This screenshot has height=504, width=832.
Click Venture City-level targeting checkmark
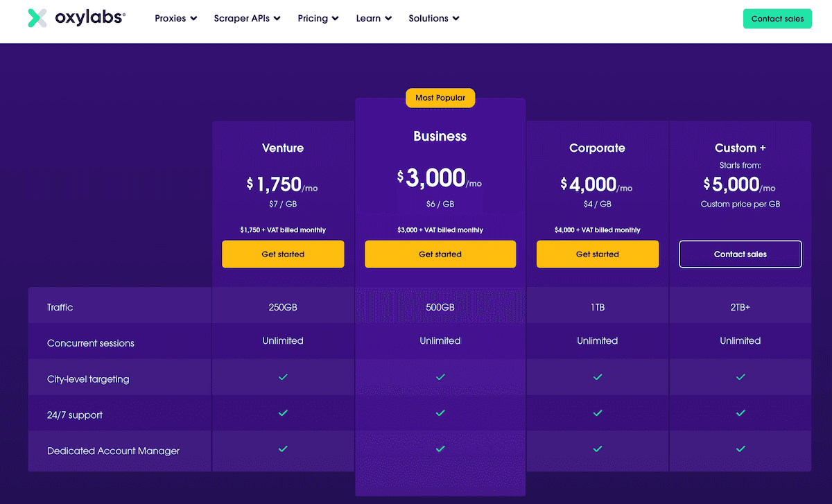[283, 377]
